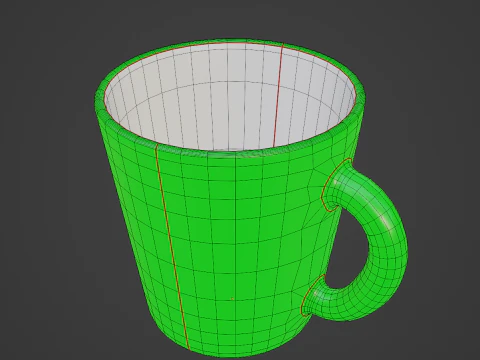Click the white inner wall of the mug
This screenshot has height=360, width=480.
pos(229,97)
